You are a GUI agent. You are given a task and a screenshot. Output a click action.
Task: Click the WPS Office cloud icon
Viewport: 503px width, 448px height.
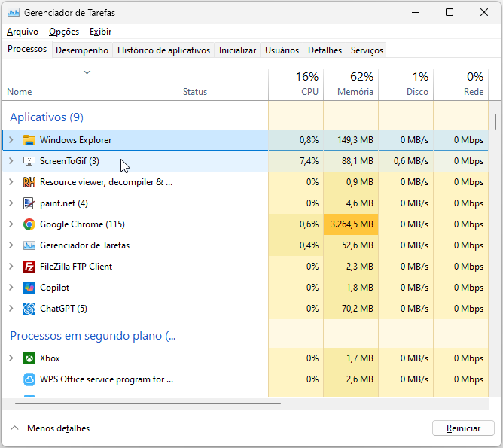29,379
